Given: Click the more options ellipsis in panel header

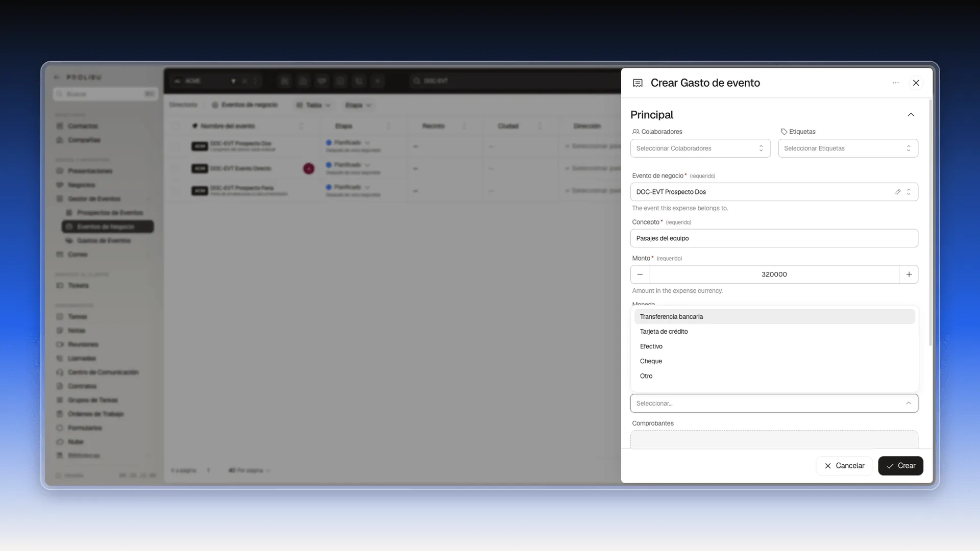Looking at the screenshot, I should tap(895, 83).
